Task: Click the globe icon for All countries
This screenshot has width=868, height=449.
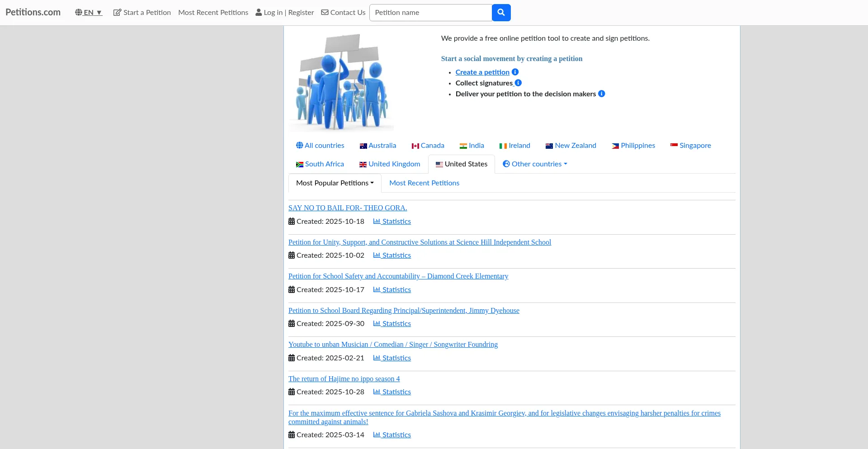Action: coord(299,146)
